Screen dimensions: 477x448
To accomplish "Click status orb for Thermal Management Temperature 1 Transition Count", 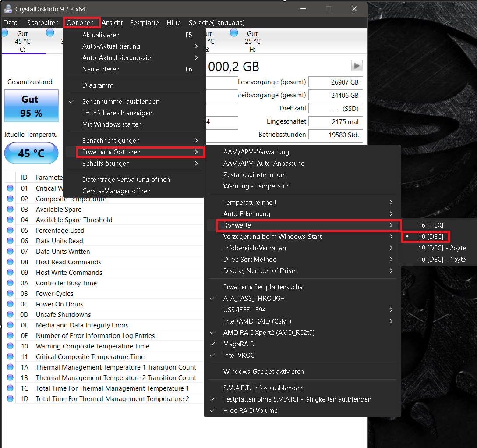I will pyautogui.click(x=10, y=367).
